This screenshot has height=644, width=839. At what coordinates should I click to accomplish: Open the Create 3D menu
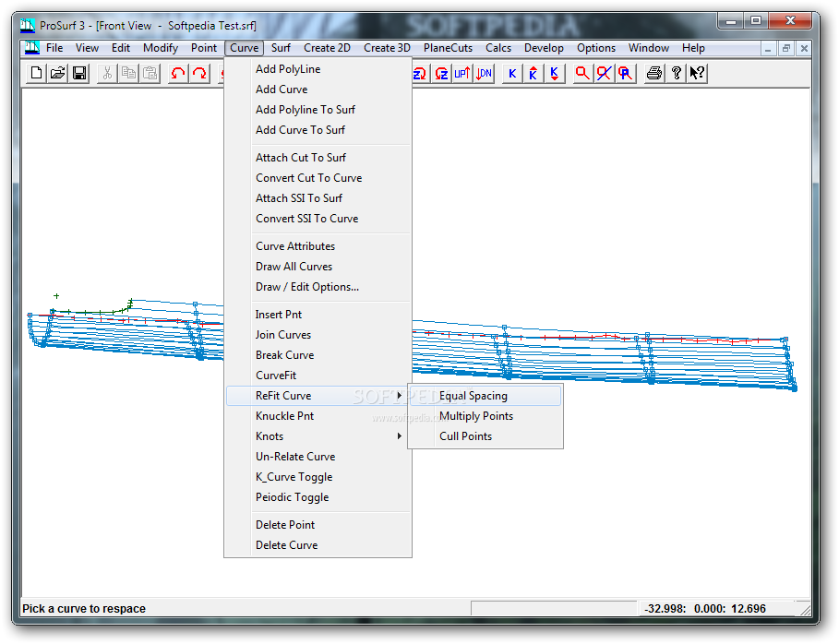(387, 48)
